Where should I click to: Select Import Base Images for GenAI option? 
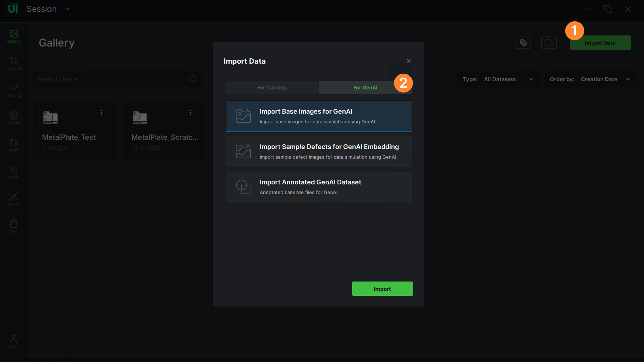tap(319, 116)
